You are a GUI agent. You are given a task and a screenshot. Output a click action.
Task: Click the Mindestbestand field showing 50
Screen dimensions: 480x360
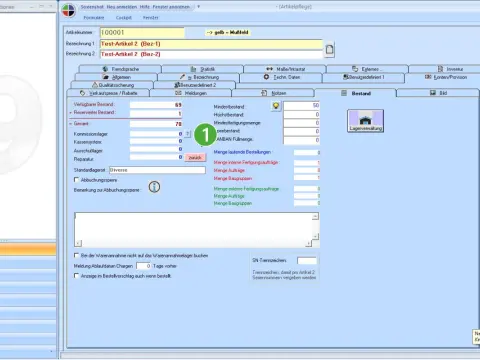(x=301, y=106)
